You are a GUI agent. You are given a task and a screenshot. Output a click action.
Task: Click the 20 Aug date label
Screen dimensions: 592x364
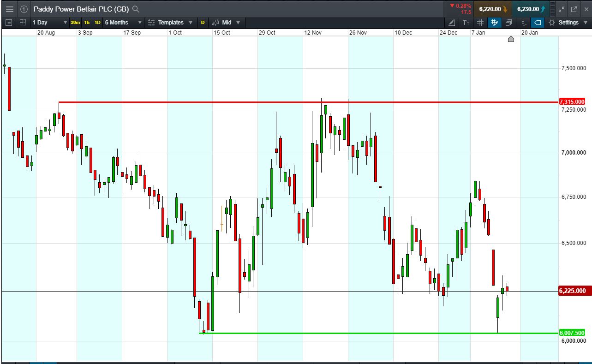[46, 33]
